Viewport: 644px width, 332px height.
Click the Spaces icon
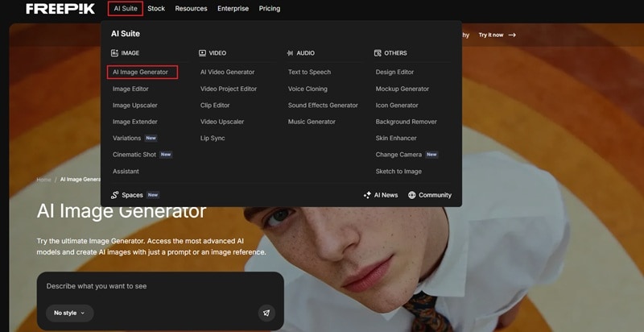(x=114, y=195)
